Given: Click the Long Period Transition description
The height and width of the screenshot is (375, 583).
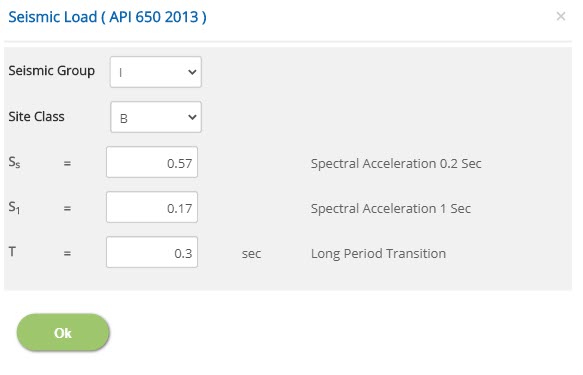Looking at the screenshot, I should 378,253.
